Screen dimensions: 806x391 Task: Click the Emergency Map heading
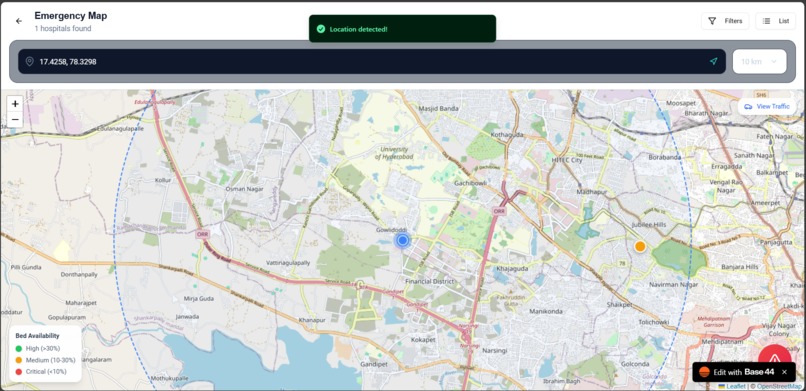tap(71, 16)
